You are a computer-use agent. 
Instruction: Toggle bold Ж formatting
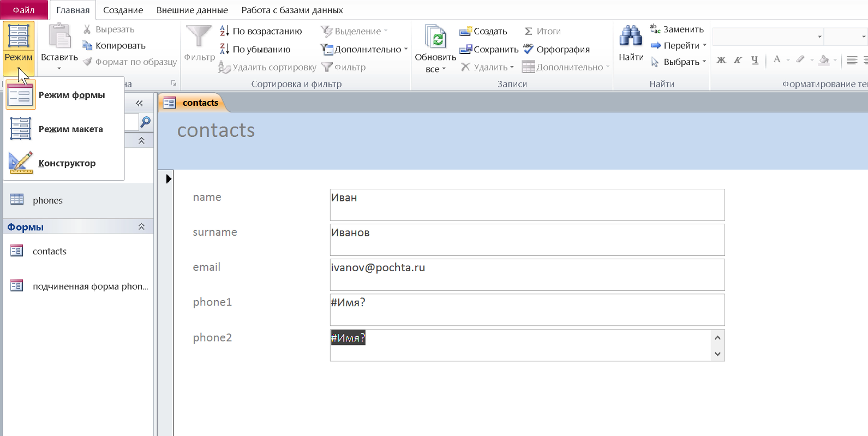(x=721, y=60)
